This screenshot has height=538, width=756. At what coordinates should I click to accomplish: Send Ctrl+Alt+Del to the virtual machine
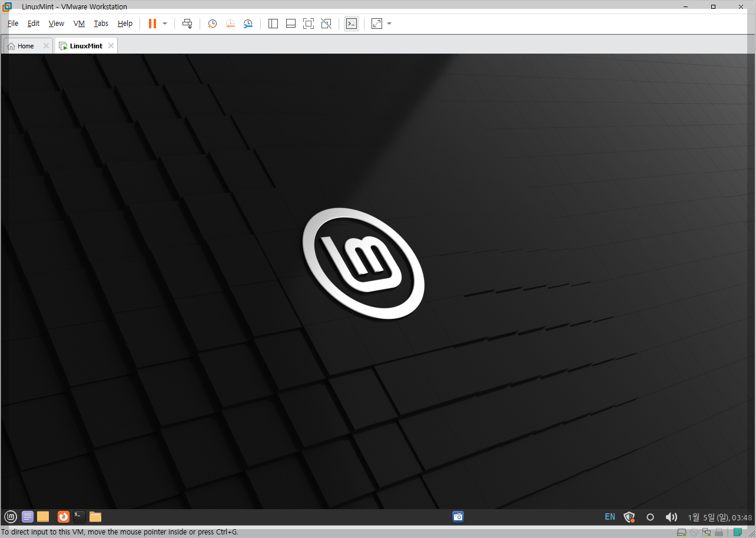coord(187,24)
